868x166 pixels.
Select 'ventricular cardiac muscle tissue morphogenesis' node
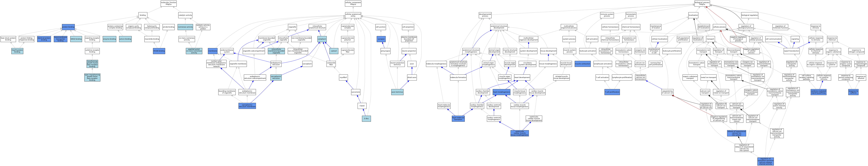pyautogui.click(x=520, y=133)
